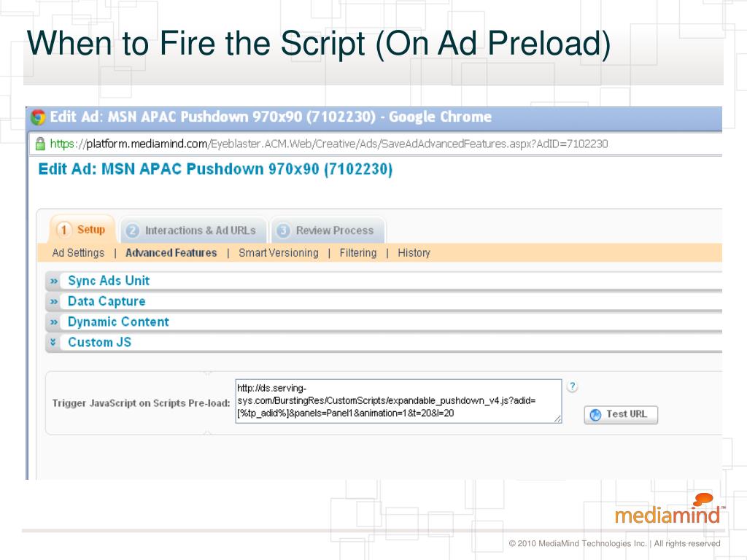Click the 'Trigger JavaScript on Scripts Pre-load:' label
Image resolution: width=747 pixels, height=560 pixels.
point(141,403)
